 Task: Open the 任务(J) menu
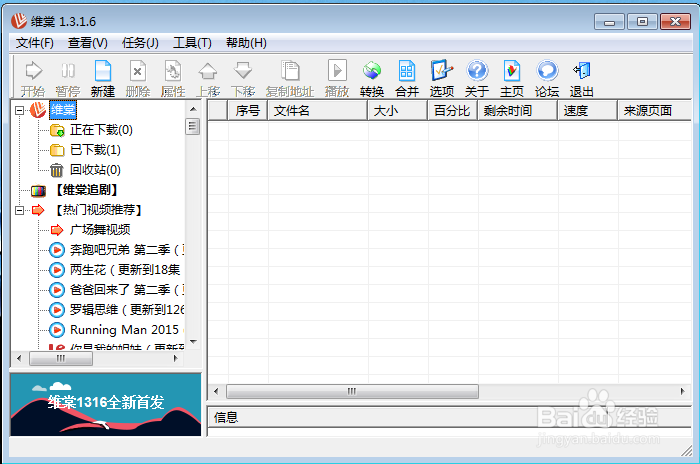[140, 43]
